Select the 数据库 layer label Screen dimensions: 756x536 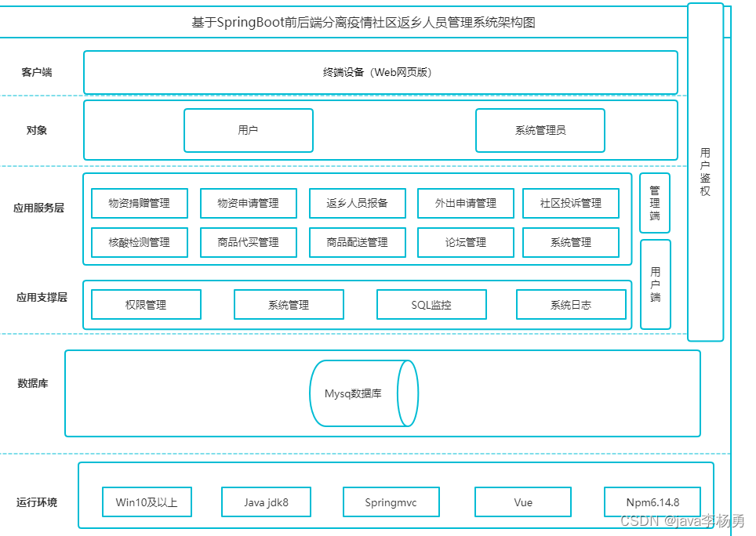(33, 383)
